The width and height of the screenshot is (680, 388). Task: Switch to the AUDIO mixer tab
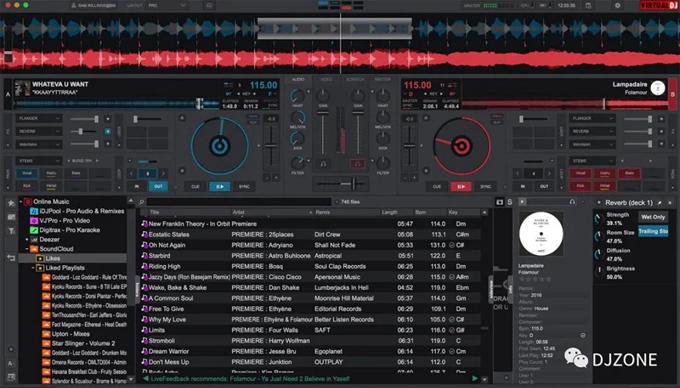(298, 79)
